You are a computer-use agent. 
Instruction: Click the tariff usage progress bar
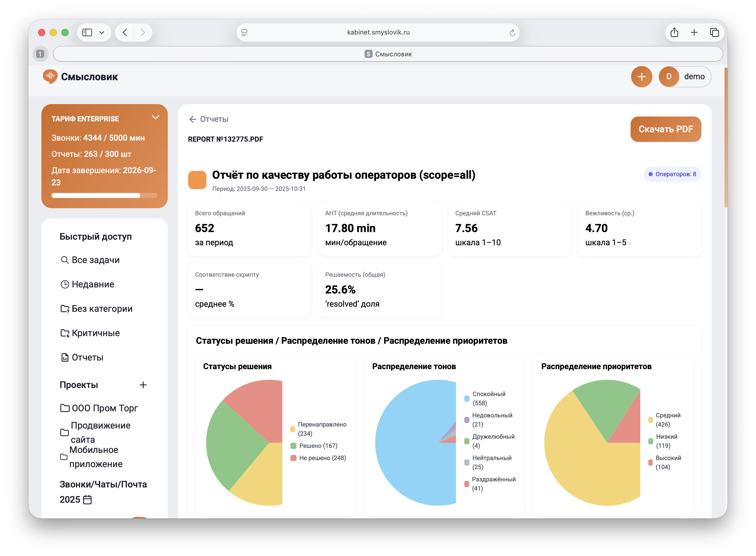[x=104, y=195]
